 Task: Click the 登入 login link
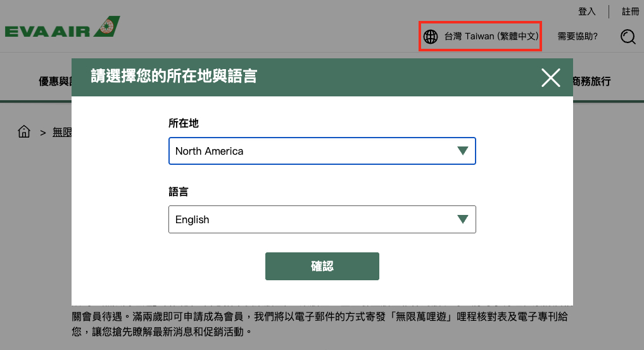(586, 11)
